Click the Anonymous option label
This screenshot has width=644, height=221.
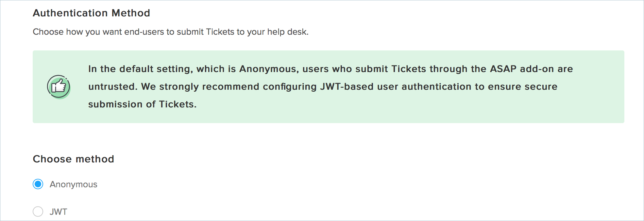(x=73, y=185)
